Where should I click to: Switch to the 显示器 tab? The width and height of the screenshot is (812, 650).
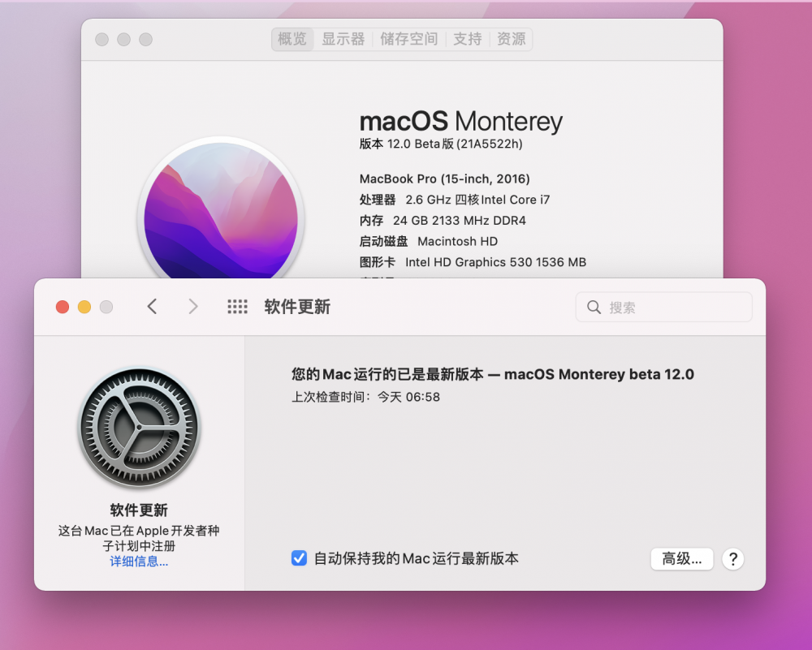coord(343,39)
